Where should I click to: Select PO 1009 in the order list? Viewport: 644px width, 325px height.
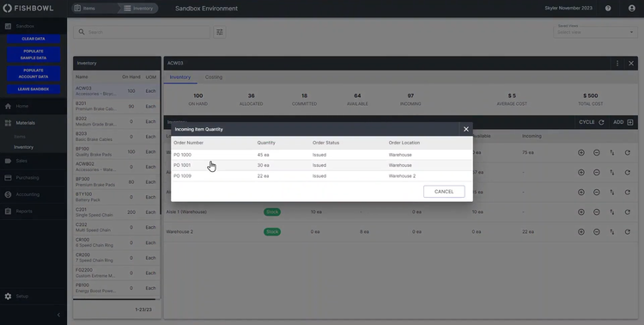pyautogui.click(x=322, y=175)
